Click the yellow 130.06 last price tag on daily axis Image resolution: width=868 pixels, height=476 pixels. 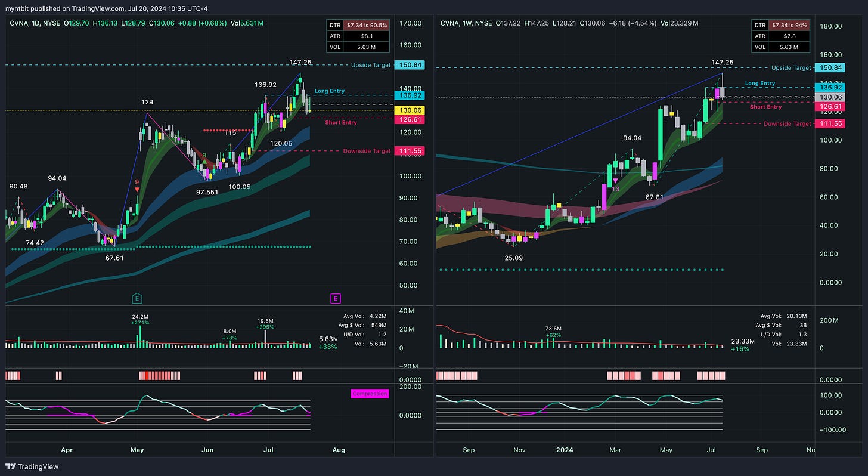point(409,110)
